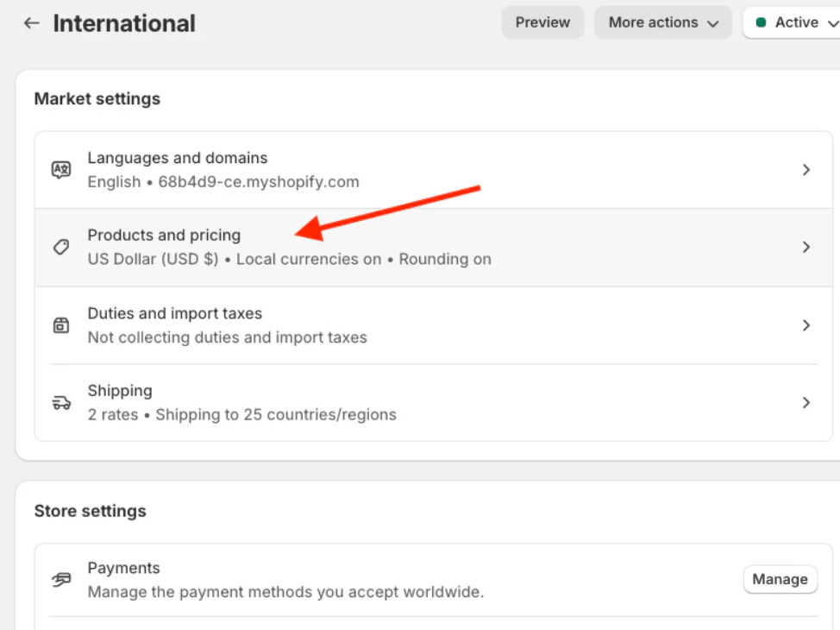Image resolution: width=840 pixels, height=630 pixels.
Task: Click the Duties and import taxes icon
Action: (60, 324)
